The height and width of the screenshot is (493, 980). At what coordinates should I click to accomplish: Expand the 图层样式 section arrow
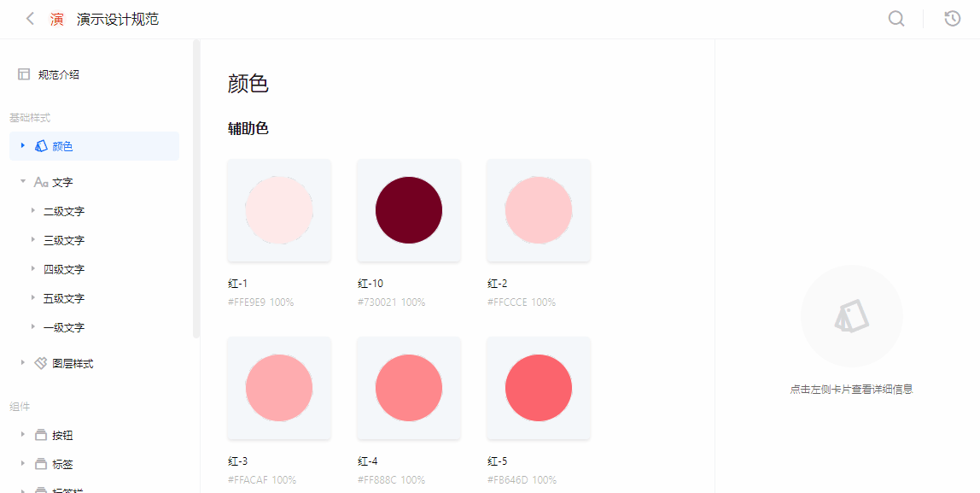23,363
